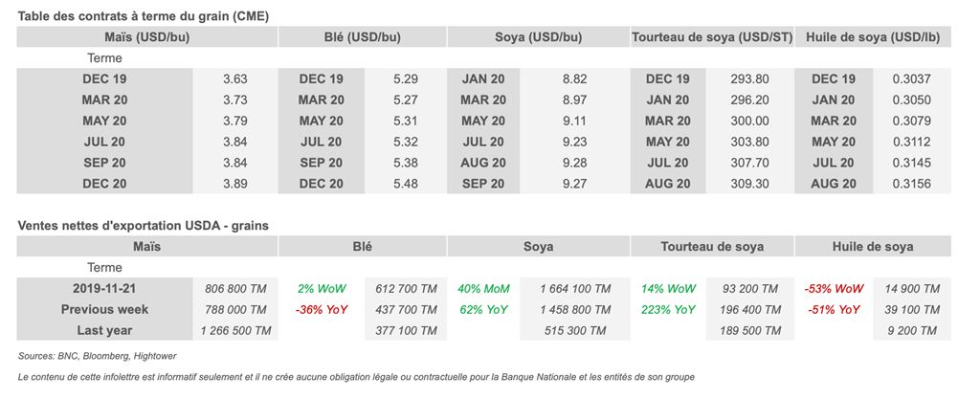Screen dimensions: 980x399
Task: Select the soya price 8.82 cell
Action: tap(574, 79)
